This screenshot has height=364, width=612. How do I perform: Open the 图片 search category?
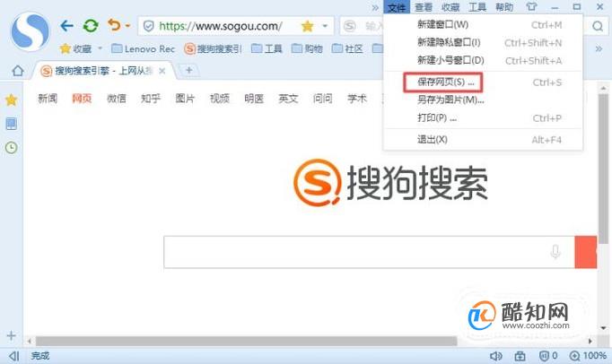click(185, 99)
